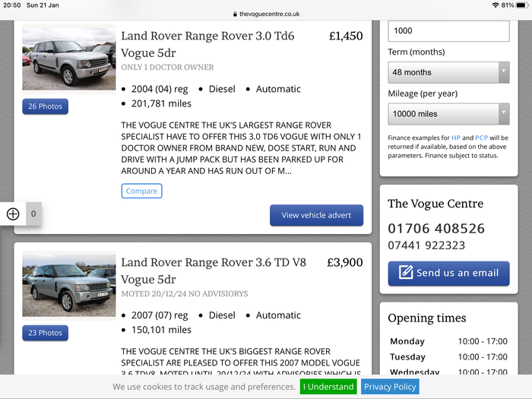Image resolution: width=532 pixels, height=399 pixels.
Task: Tap the pencil icon on Send us an email
Action: tap(406, 272)
